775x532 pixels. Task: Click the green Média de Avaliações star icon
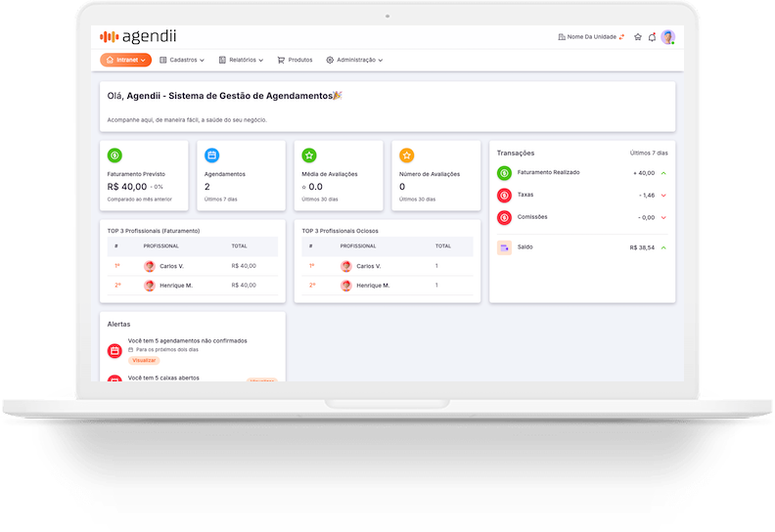tap(309, 155)
